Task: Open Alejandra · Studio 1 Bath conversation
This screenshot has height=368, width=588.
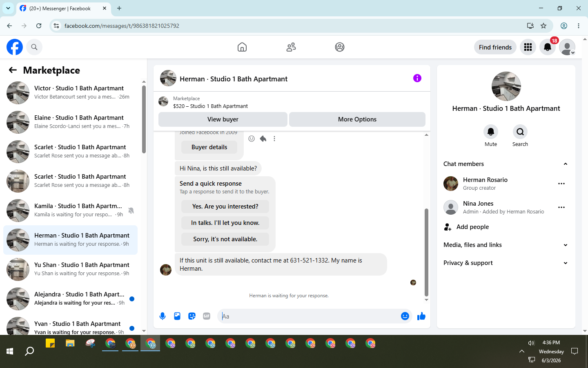Action: 70,299
